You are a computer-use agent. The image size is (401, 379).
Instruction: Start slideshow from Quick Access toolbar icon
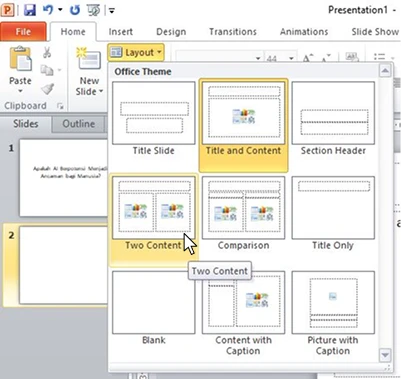[x=93, y=10]
